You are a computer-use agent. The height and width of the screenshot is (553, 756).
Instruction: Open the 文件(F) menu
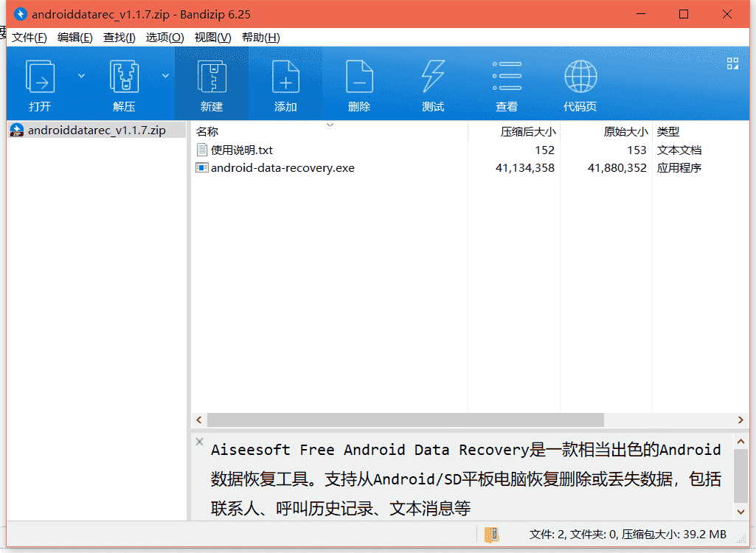coord(29,38)
